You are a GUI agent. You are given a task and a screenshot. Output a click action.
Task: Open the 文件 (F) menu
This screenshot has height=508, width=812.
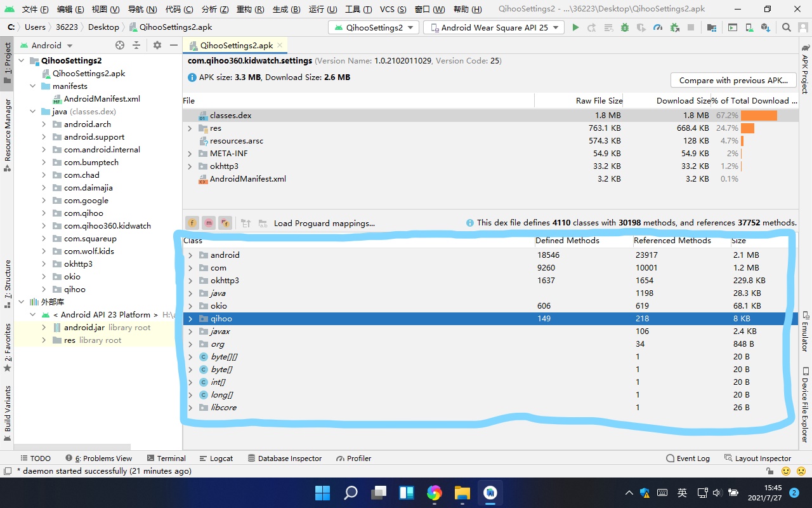[x=35, y=10]
